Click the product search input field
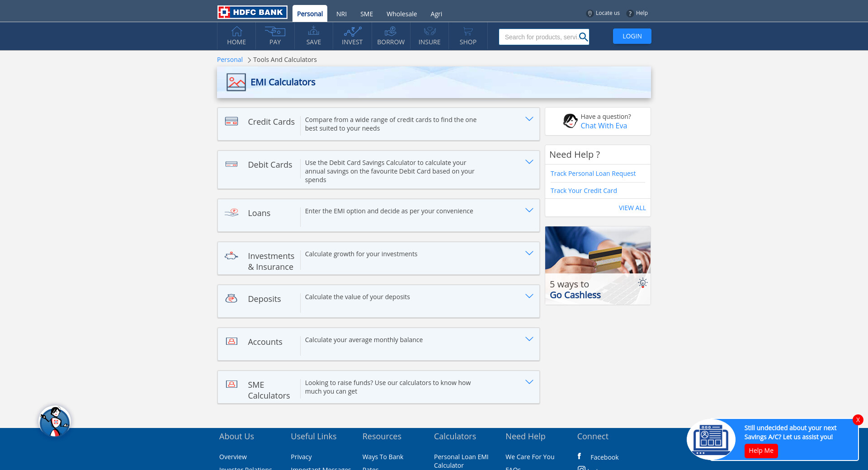This screenshot has height=470, width=868. coord(540,37)
